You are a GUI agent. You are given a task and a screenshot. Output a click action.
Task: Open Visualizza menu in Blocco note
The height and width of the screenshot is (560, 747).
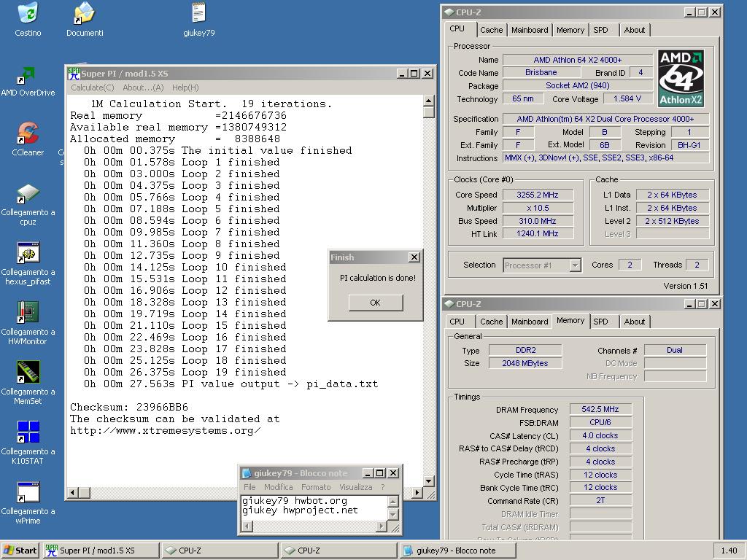pyautogui.click(x=356, y=487)
